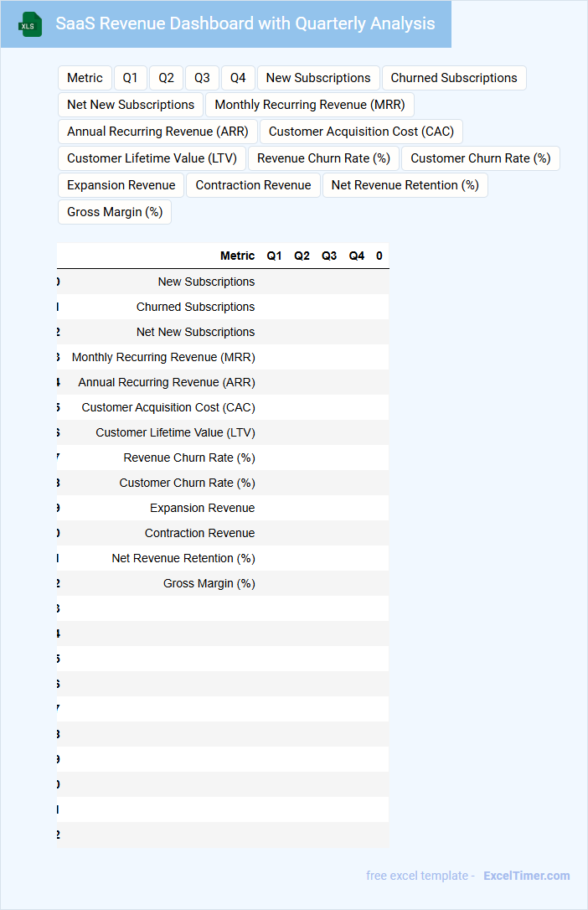Click the Gross Margin (%) tag
This screenshot has height=910, width=588.
tap(115, 211)
